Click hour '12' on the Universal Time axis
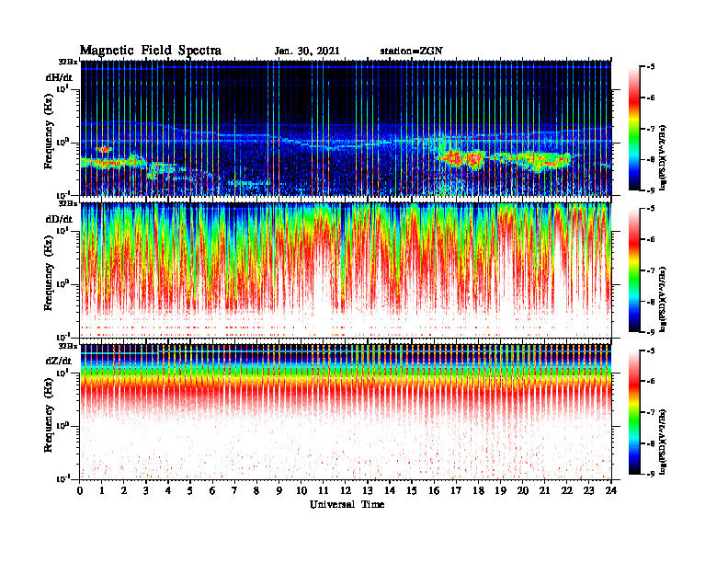 click(346, 490)
